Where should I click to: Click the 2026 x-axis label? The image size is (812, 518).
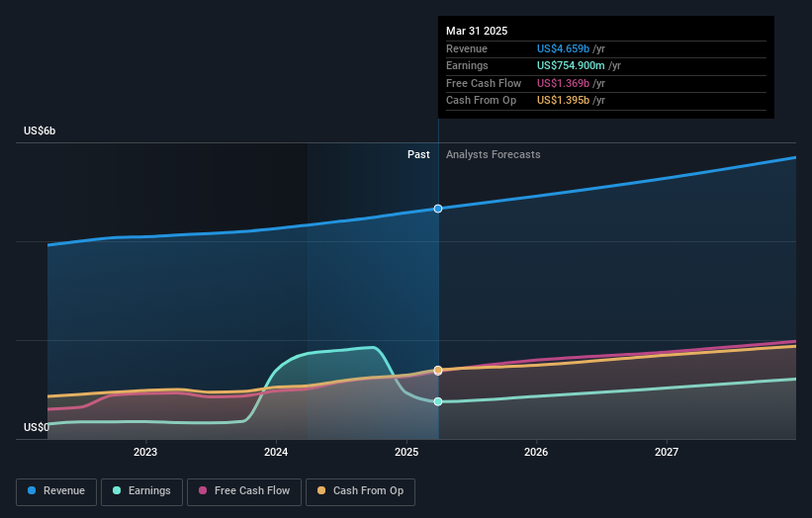coord(536,452)
